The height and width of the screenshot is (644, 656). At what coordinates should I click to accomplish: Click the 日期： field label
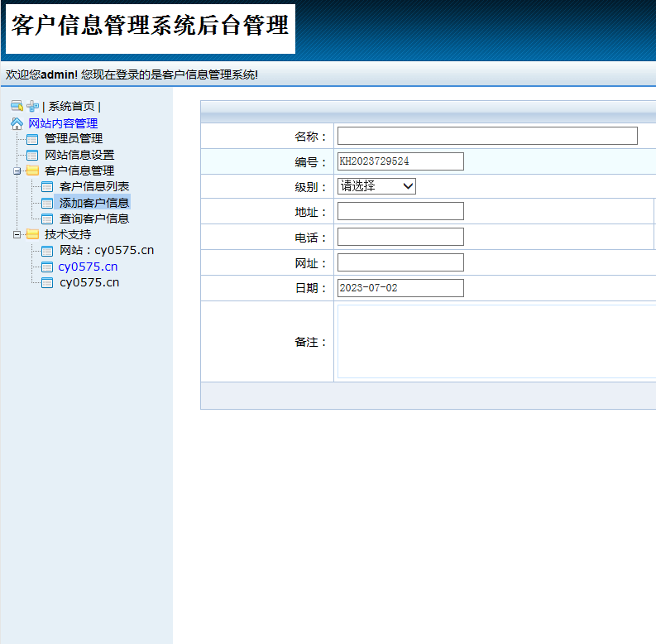click(310, 288)
